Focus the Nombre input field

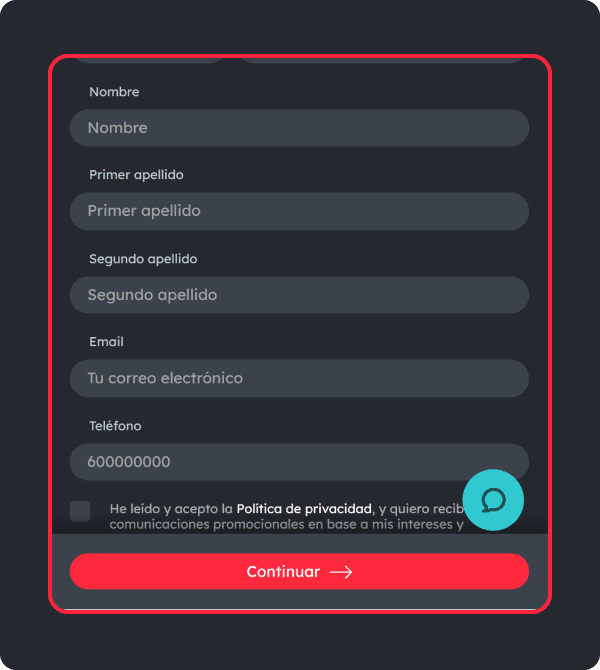click(x=299, y=128)
